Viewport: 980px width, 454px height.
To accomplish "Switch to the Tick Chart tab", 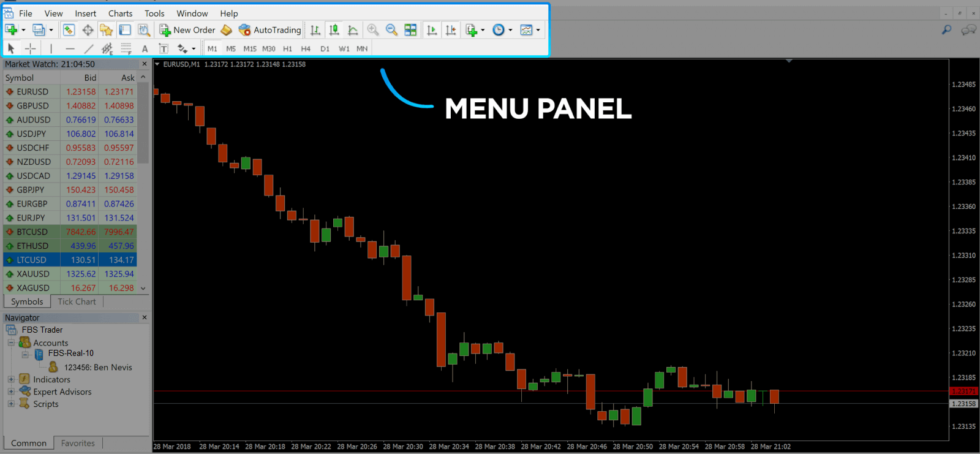I will pos(77,301).
